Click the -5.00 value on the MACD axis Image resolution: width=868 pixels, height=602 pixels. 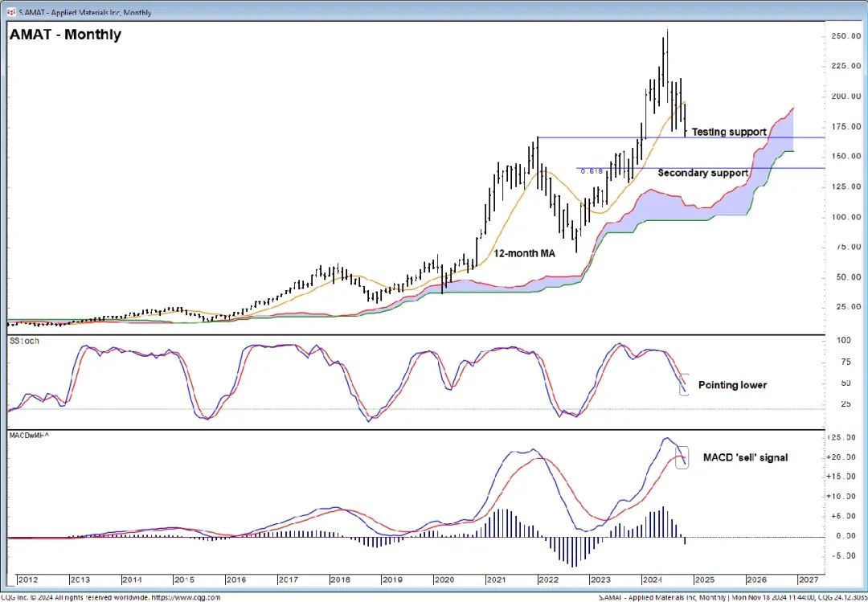845,556
